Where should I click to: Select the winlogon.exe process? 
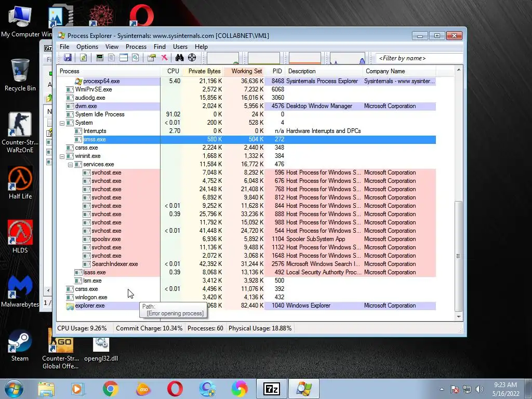point(246,297)
